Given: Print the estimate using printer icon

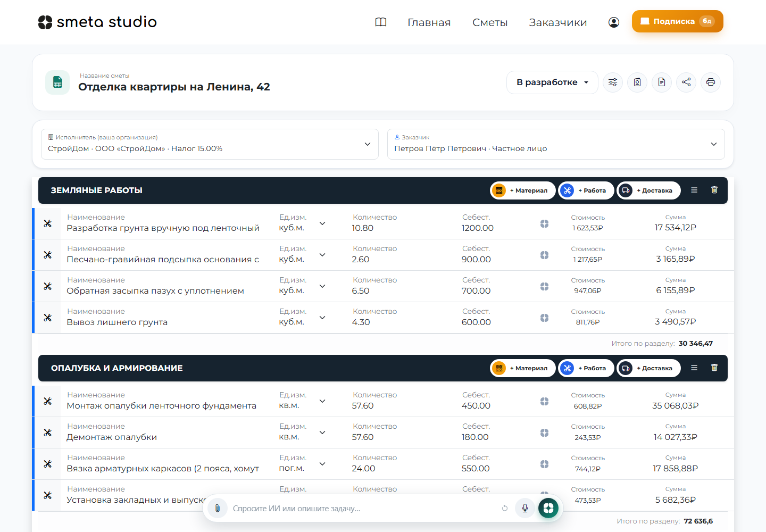Looking at the screenshot, I should click(x=711, y=82).
